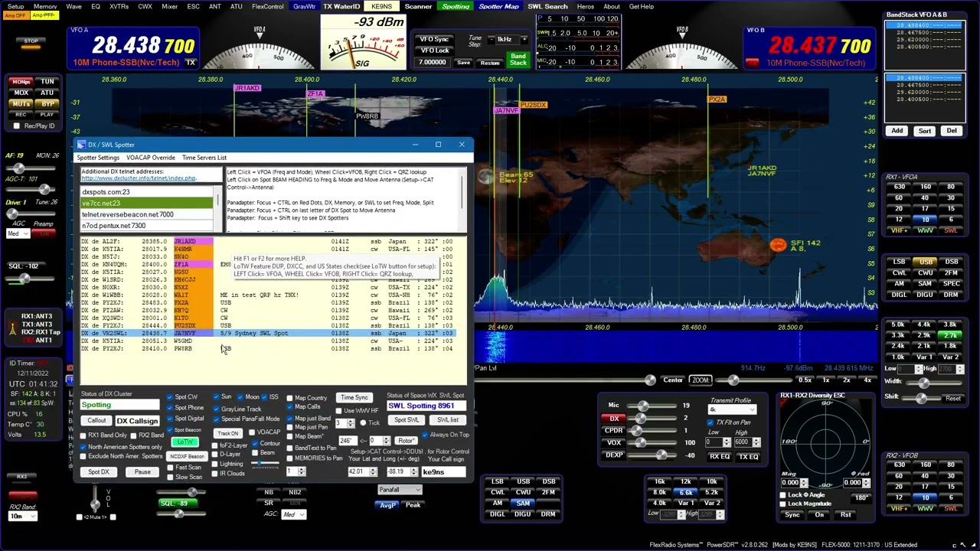Click the REC record button
980x551 pixels.
coord(21,114)
